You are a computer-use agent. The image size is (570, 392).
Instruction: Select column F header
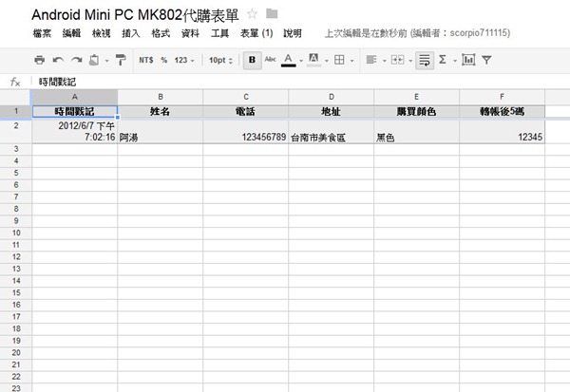(502, 97)
